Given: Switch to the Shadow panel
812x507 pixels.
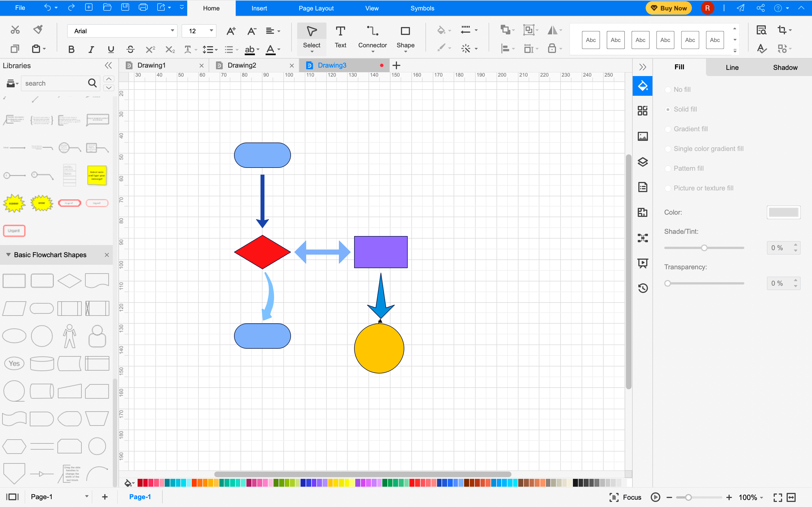Looking at the screenshot, I should (785, 67).
